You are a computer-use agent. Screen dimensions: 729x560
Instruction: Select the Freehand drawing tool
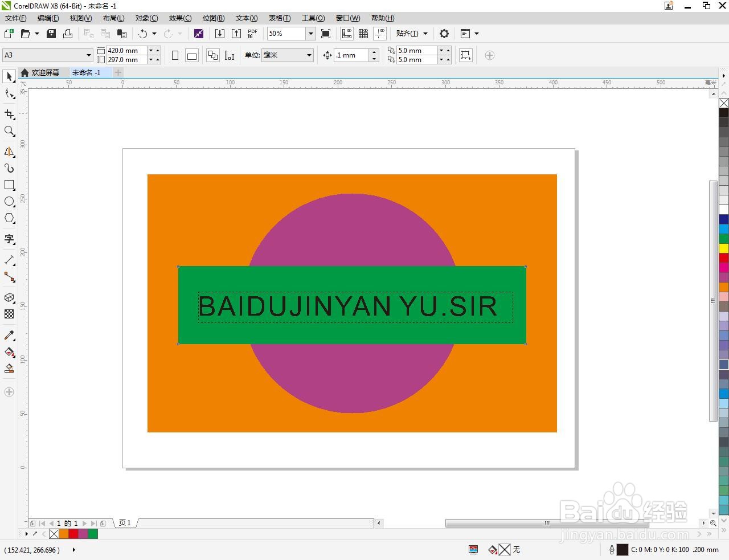tap(9, 152)
